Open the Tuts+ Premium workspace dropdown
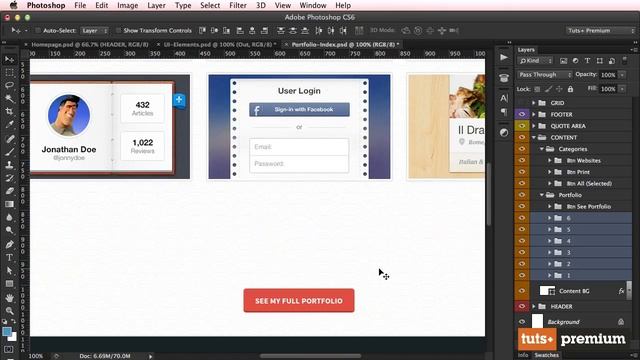 click(x=600, y=31)
